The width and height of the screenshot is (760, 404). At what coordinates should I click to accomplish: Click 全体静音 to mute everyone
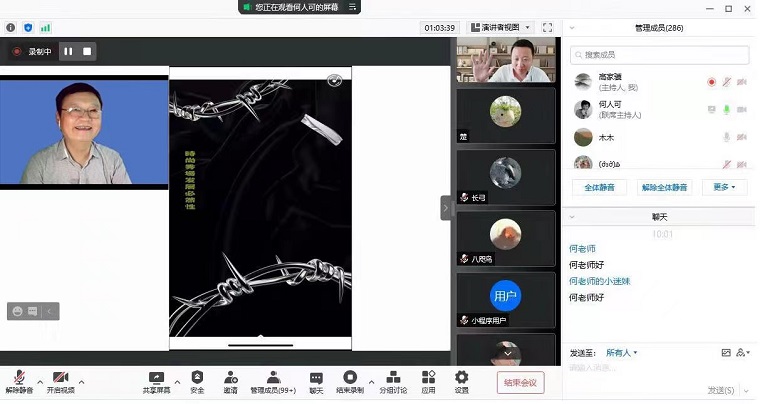[599, 187]
